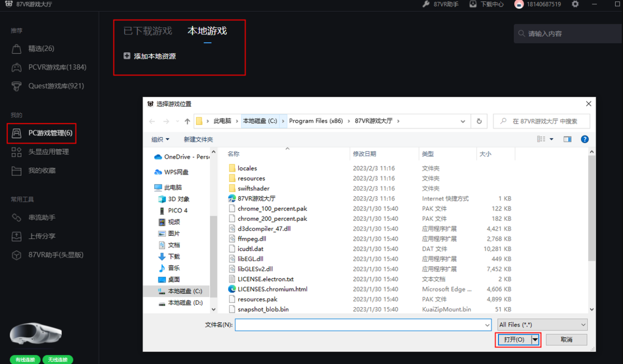623x364 pixels.
Task: Select ffmpeg.dll file
Action: point(252,239)
